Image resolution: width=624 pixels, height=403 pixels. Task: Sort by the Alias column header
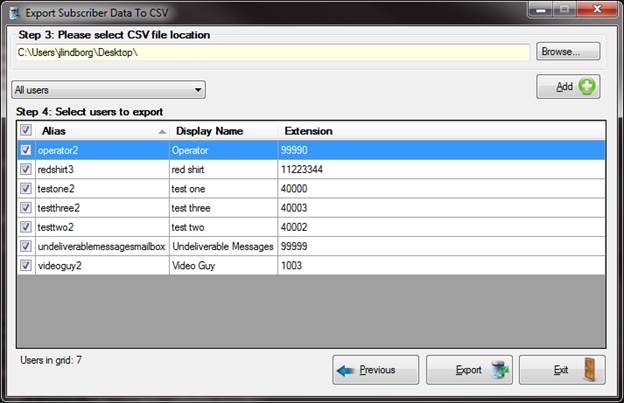click(103, 131)
